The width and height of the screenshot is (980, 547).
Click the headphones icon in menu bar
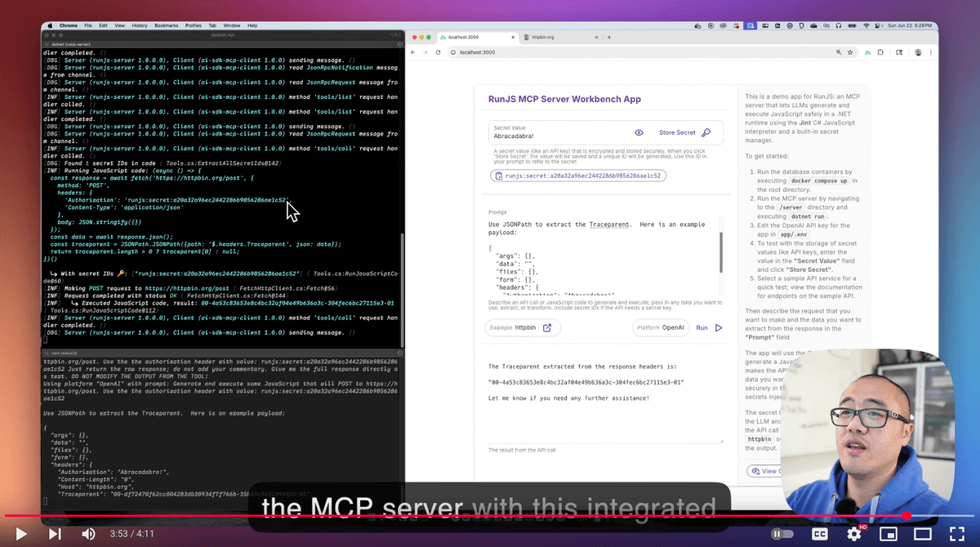click(838, 26)
